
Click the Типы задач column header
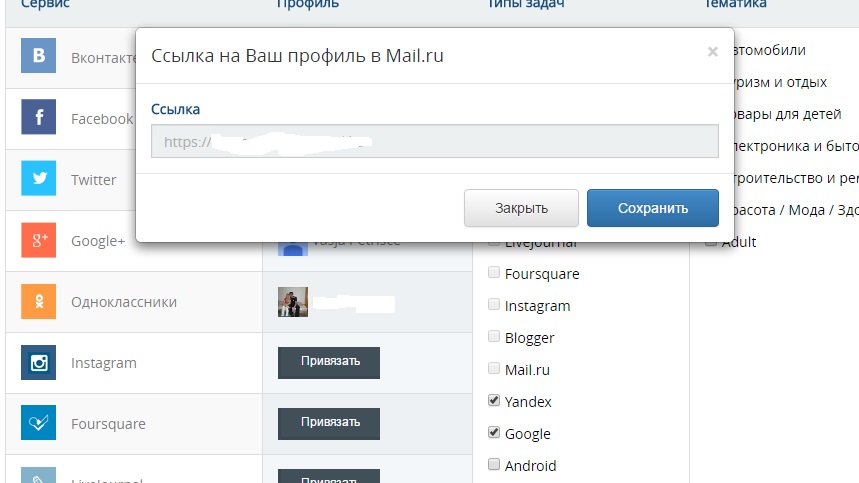(x=526, y=4)
